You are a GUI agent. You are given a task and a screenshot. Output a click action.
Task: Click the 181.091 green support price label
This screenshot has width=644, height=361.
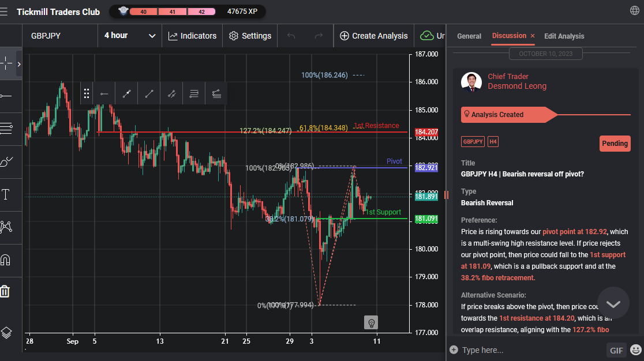tap(426, 219)
